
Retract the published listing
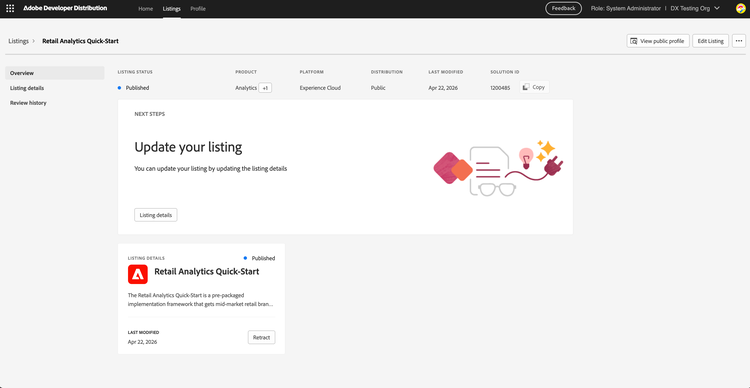point(261,337)
